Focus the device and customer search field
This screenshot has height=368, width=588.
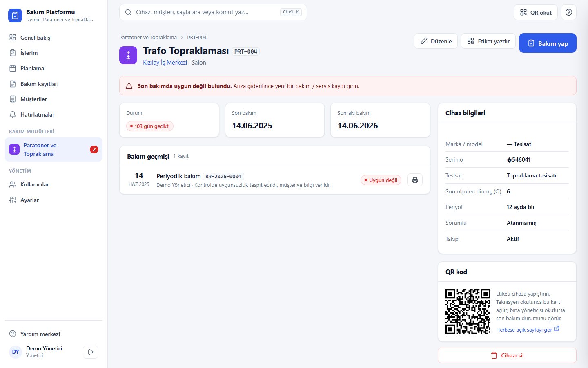click(213, 12)
